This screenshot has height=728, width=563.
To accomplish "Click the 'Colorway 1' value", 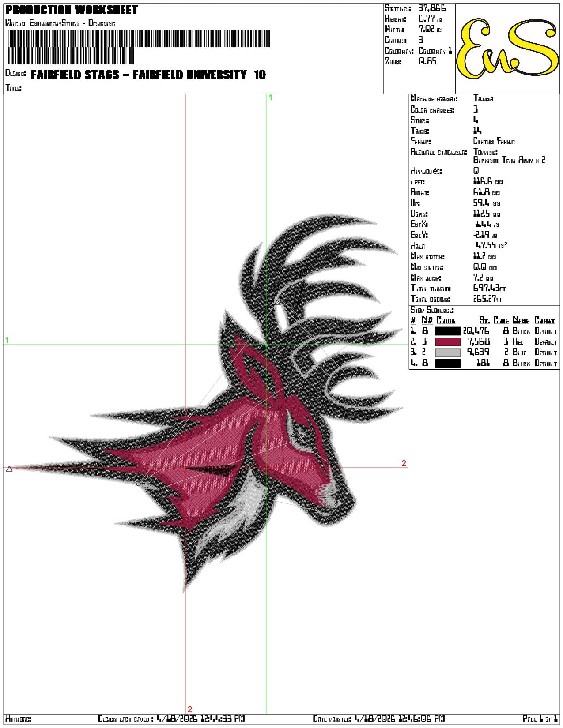I will point(435,50).
